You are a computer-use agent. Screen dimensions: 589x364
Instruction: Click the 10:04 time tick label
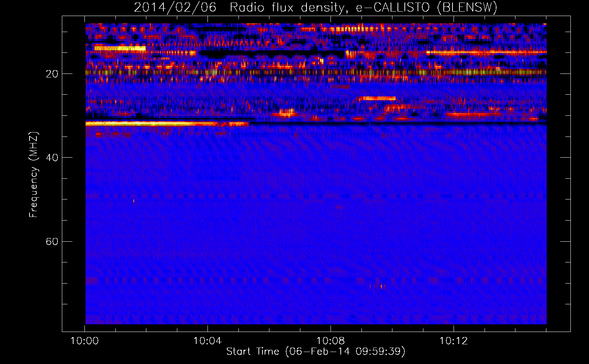(207, 341)
